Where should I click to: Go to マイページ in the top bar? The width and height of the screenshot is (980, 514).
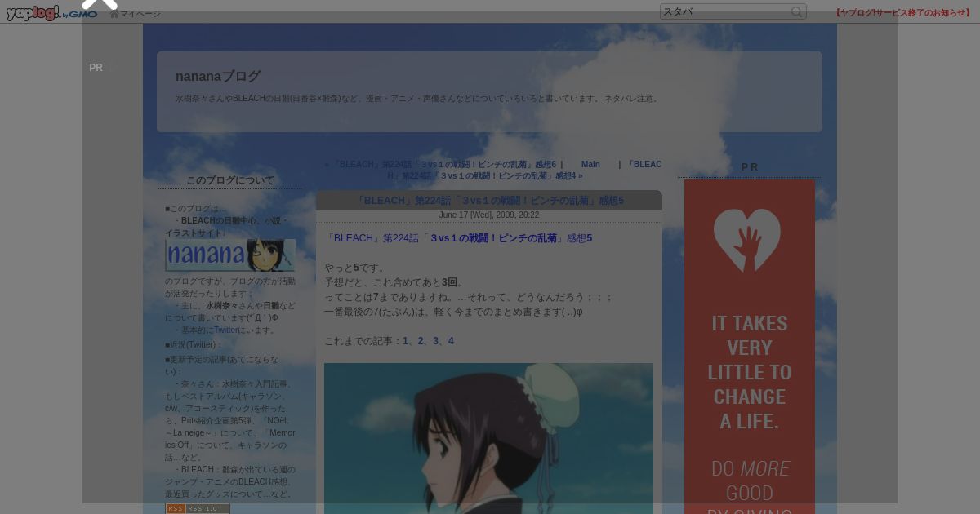point(136,14)
